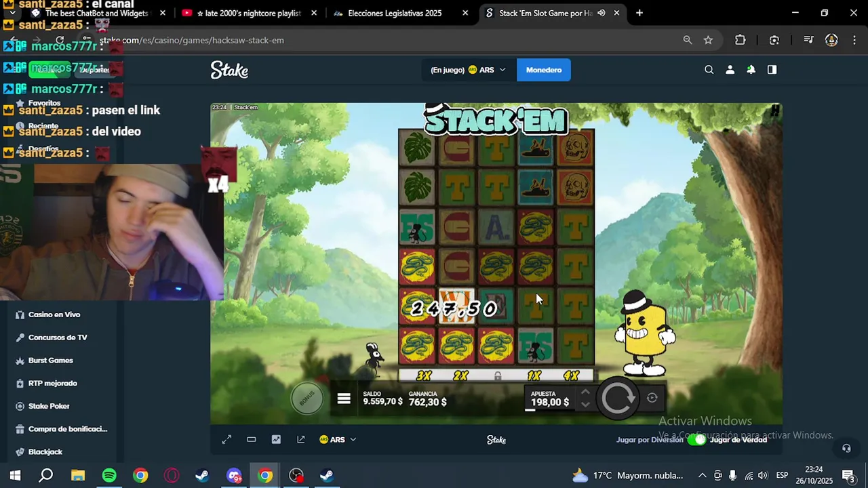Open Spotify from the taskbar
The image size is (868, 488).
[109, 475]
